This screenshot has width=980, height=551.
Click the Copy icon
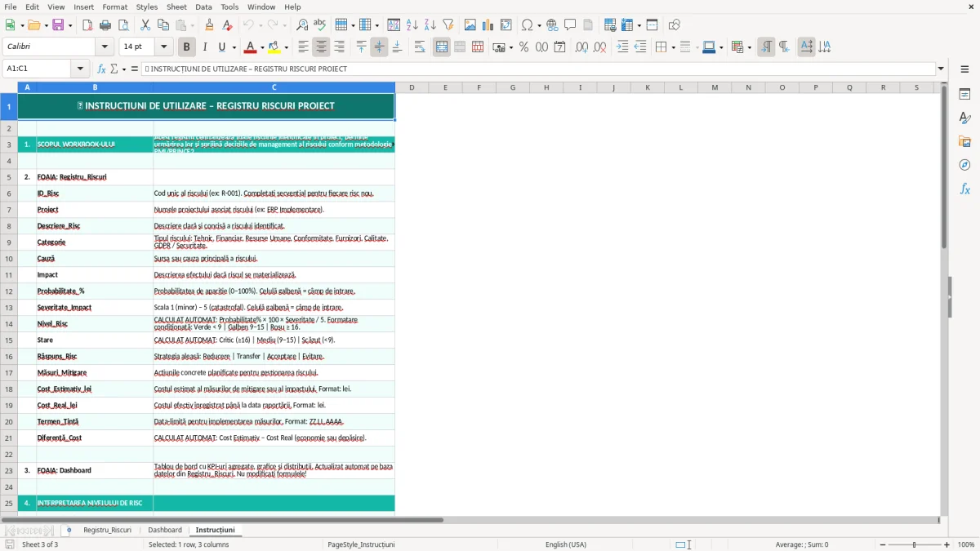click(163, 25)
